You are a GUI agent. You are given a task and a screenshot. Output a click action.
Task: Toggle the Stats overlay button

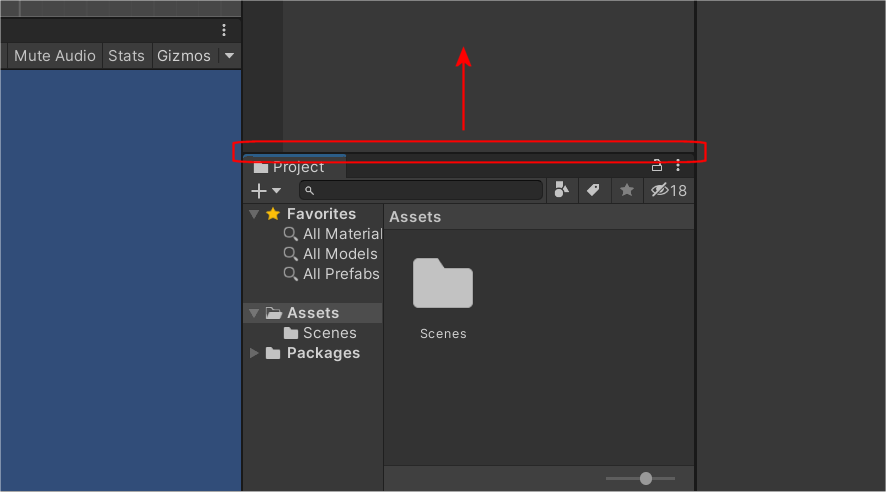[x=127, y=56]
